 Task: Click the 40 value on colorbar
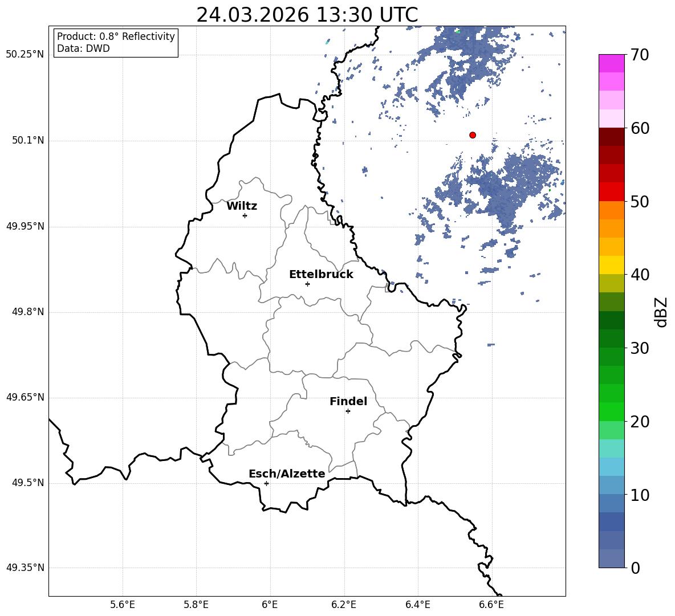[x=640, y=275]
